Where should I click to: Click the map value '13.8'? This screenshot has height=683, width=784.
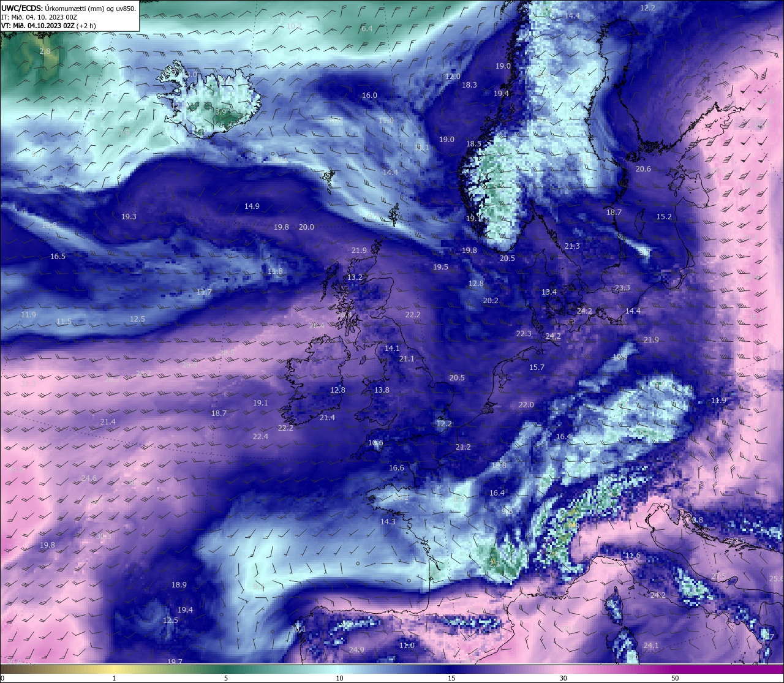click(x=382, y=390)
